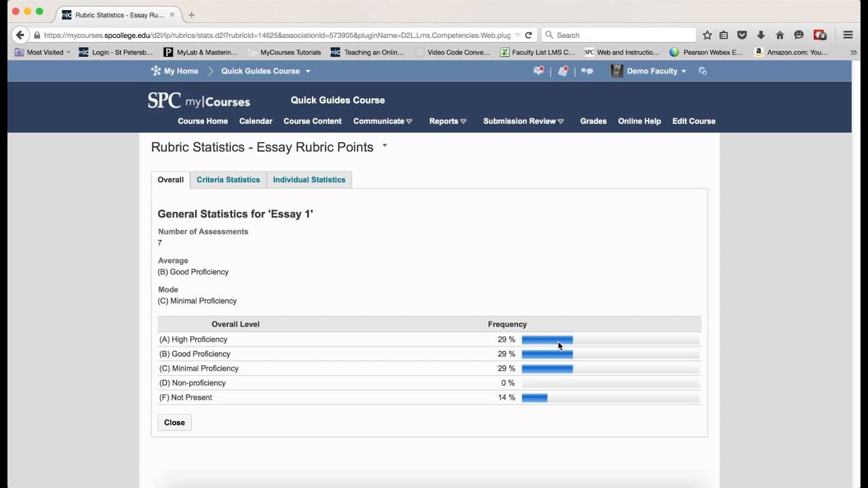Switch to the Individual Statistics tab
Image resolution: width=868 pixels, height=488 pixels.
[309, 180]
